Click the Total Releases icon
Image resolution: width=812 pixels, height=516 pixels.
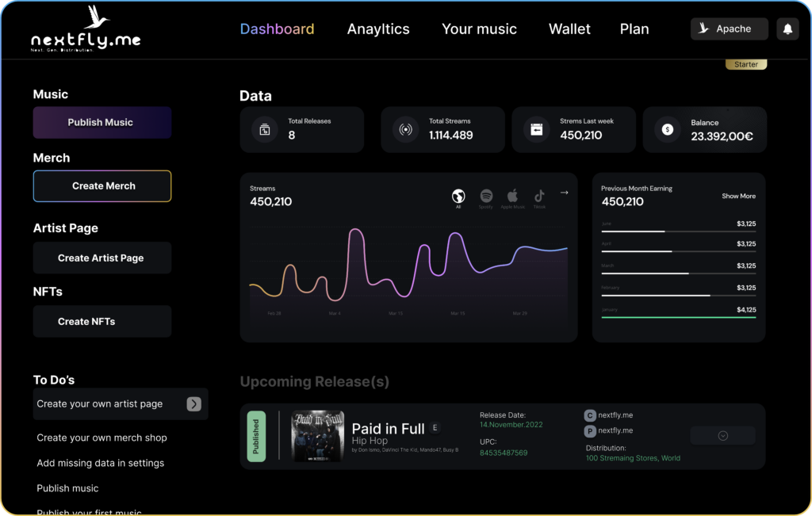coord(265,129)
